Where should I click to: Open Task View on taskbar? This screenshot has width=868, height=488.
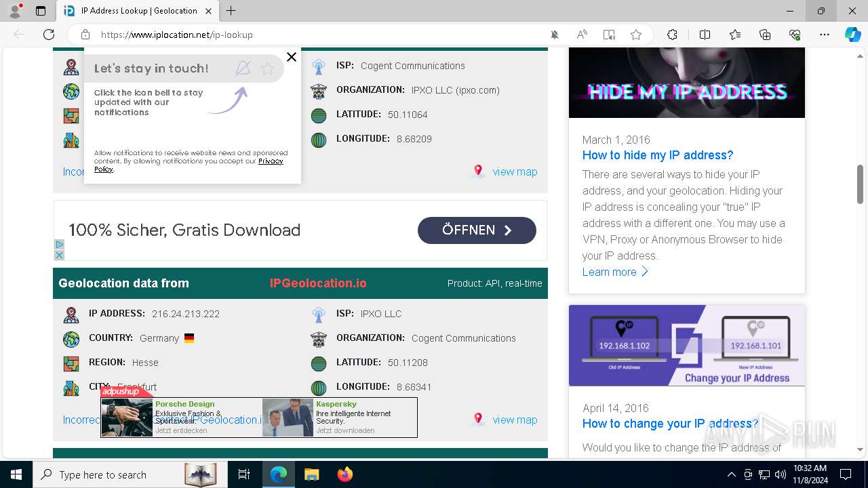point(244,474)
